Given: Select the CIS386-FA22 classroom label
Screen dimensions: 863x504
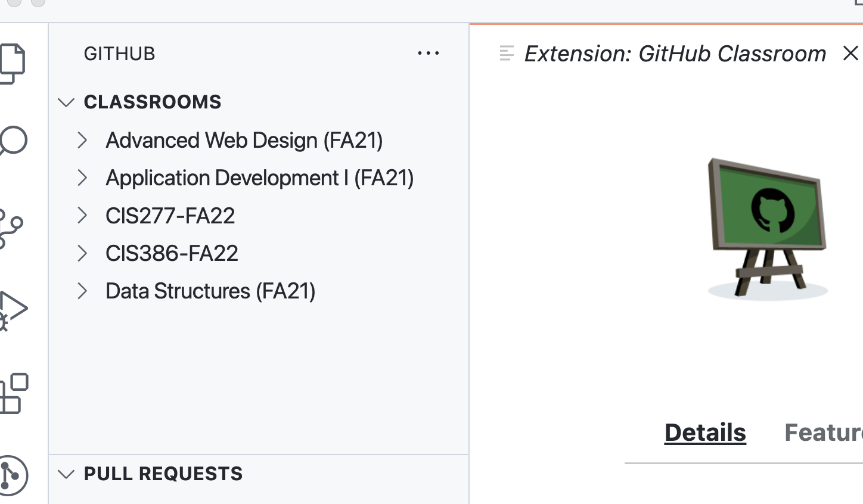Looking at the screenshot, I should point(172,253).
